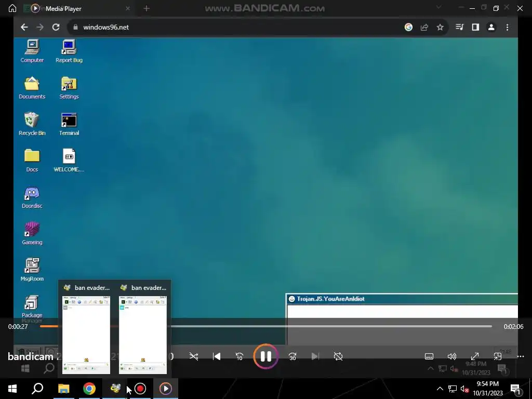Click the Trojan.JS.YouAreAnIdiot window title
The width and height of the screenshot is (532, 399).
(331, 299)
